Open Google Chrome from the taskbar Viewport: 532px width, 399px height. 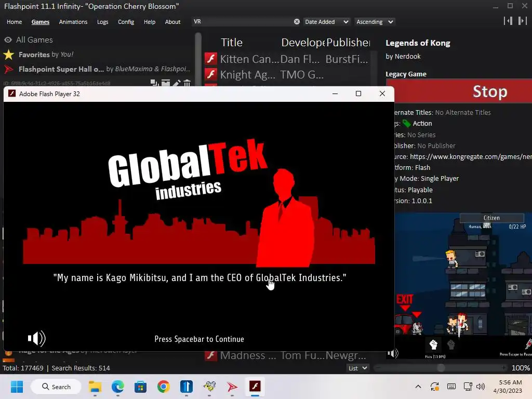pos(163,387)
